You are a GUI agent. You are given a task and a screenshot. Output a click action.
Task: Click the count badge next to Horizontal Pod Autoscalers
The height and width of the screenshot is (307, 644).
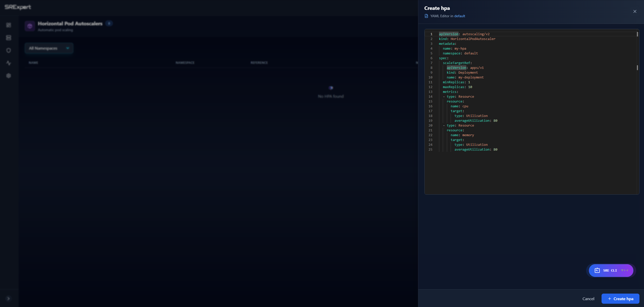pyautogui.click(x=109, y=23)
